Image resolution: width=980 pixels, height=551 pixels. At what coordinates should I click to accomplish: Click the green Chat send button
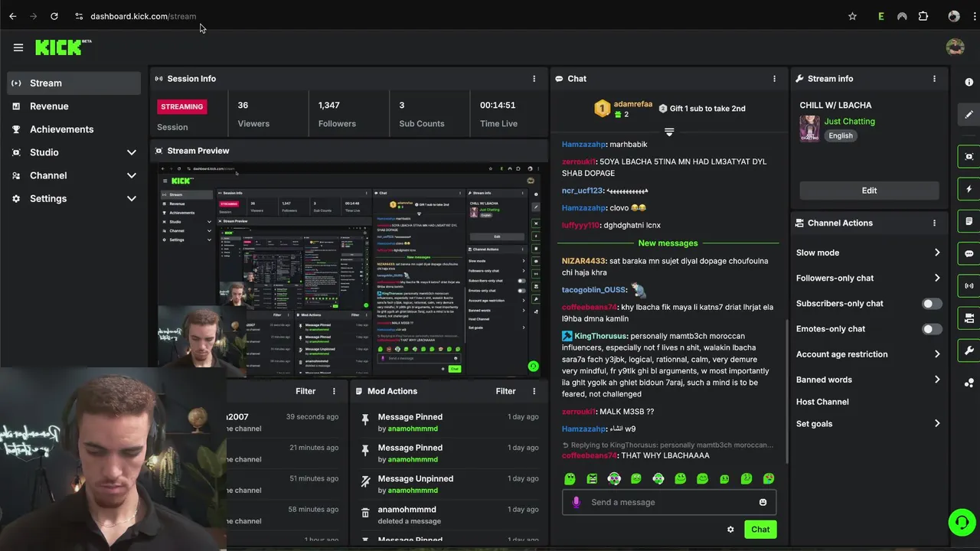tap(760, 530)
